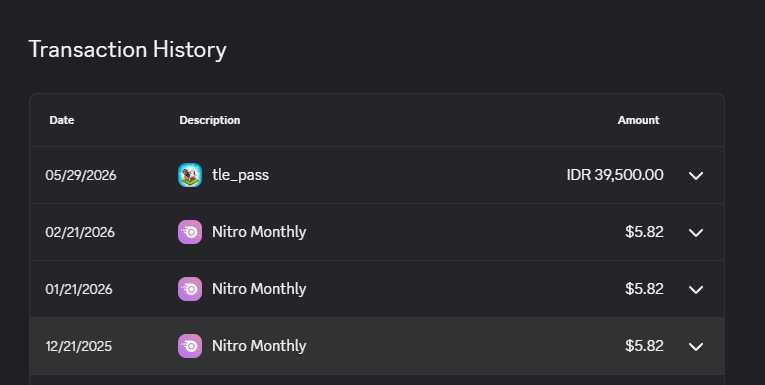Click the 02/21/2026 date cell
765x385 pixels.
80,232
